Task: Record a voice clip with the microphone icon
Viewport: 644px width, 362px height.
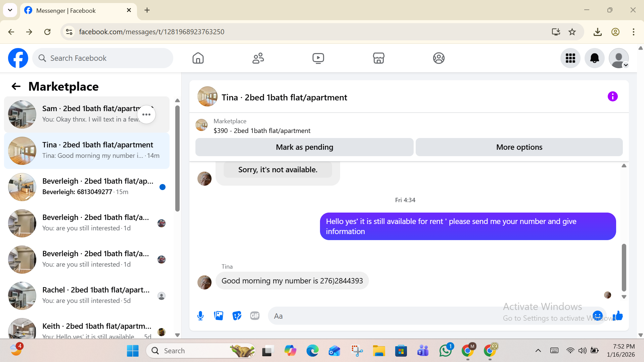Action: tap(200, 316)
